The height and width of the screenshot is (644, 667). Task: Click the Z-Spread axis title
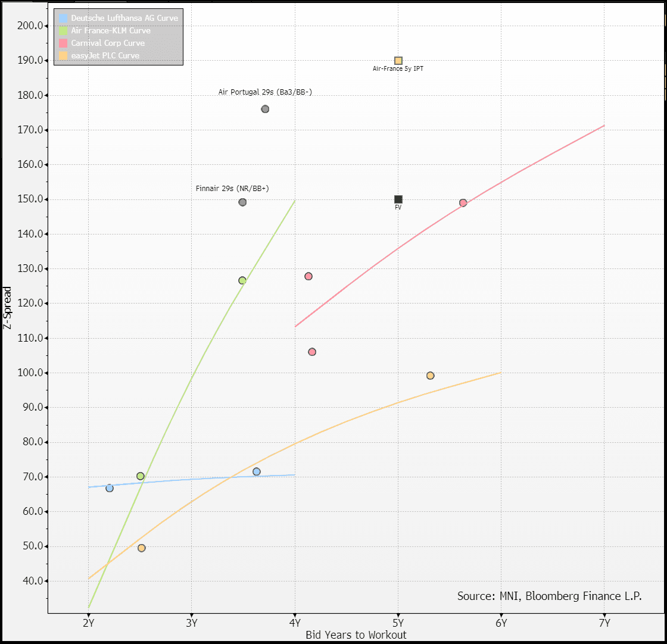coord(7,308)
